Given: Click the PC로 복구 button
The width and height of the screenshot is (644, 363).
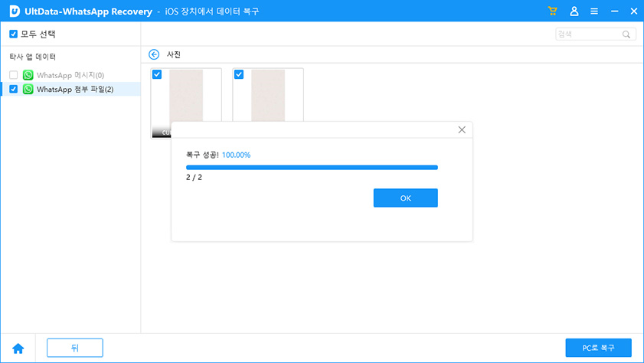Looking at the screenshot, I should pos(598,348).
